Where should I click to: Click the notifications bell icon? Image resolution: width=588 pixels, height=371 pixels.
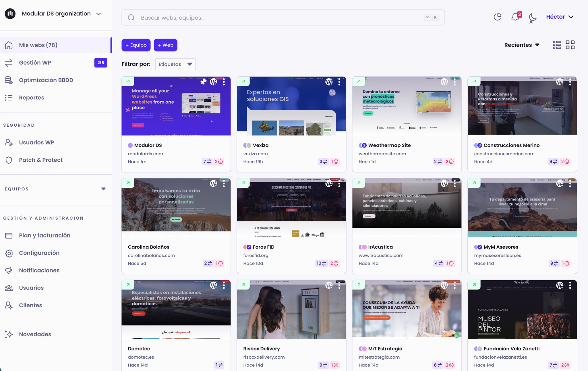(x=515, y=17)
